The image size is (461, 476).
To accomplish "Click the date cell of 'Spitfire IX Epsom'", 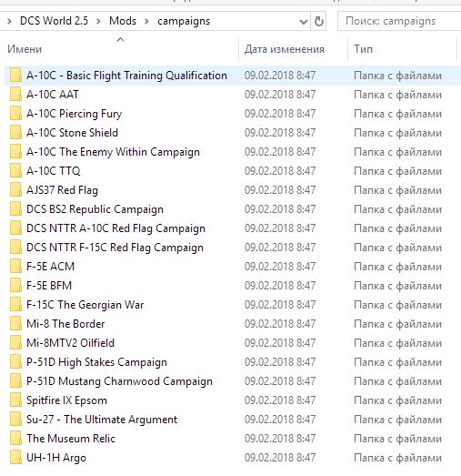I will [x=280, y=400].
